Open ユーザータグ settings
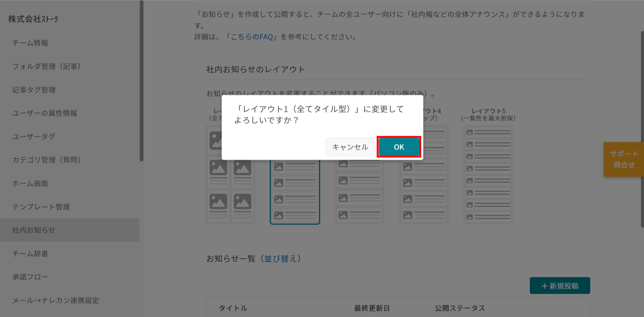Image resolution: width=644 pixels, height=317 pixels. point(34,137)
